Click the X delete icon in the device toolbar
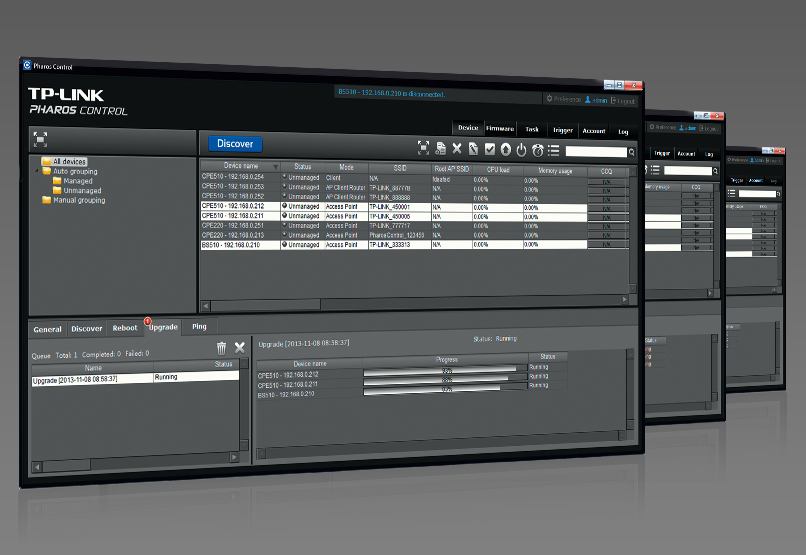Image resolution: width=806 pixels, height=555 pixels. coord(457,149)
